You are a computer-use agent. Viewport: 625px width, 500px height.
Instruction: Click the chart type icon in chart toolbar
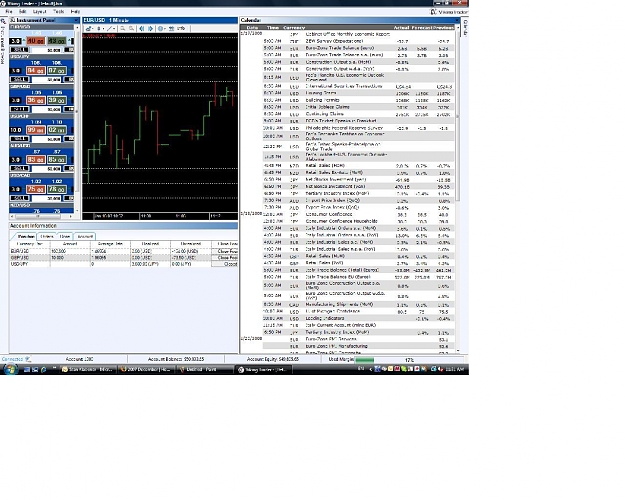pos(88,29)
